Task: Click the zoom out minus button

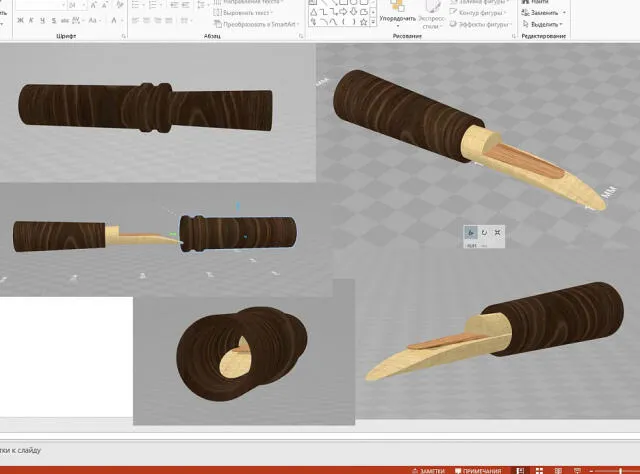Action: pyautogui.click(x=591, y=471)
